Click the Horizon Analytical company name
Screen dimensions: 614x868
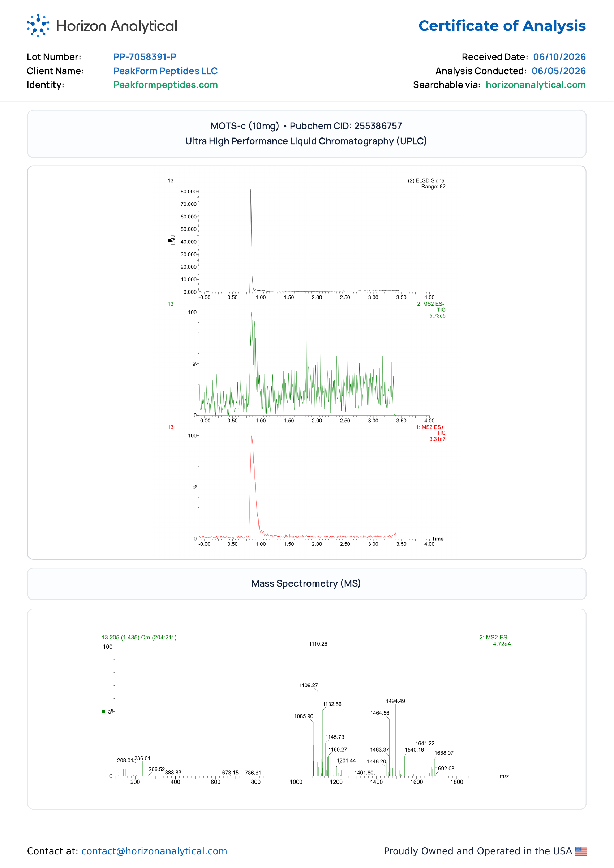pos(116,26)
